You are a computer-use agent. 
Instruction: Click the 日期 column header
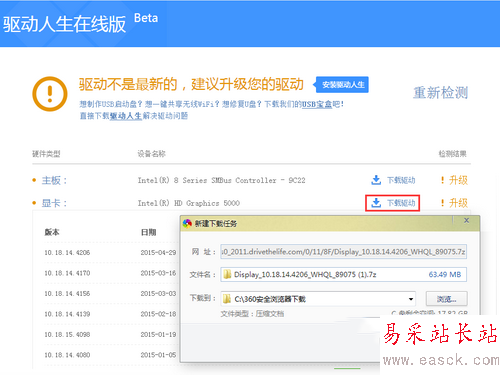point(148,232)
